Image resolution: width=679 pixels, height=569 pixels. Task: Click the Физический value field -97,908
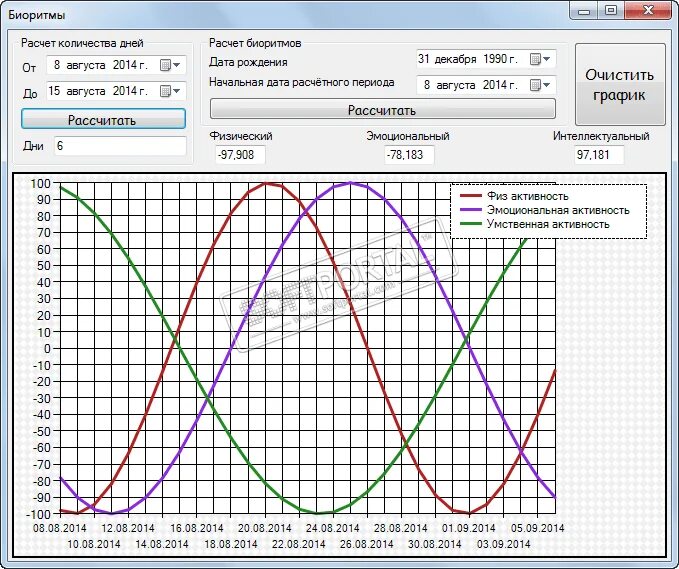240,155
